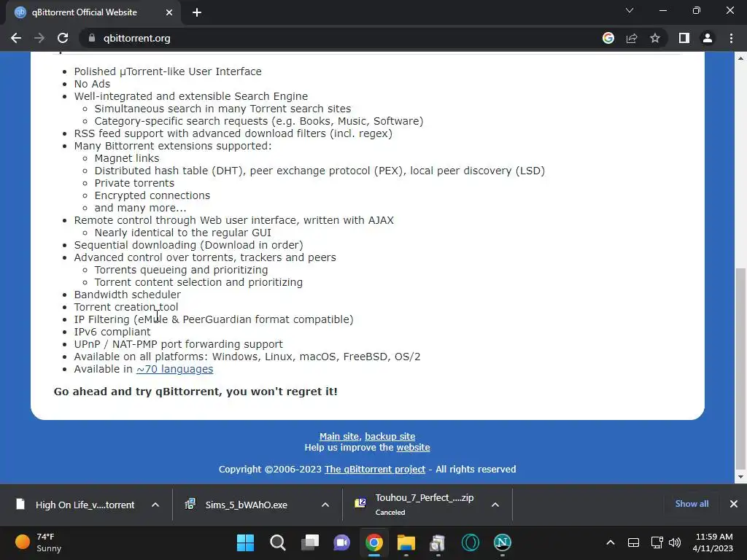Open the settings-like app beside File Explorer
The image size is (747, 560).
(x=438, y=542)
